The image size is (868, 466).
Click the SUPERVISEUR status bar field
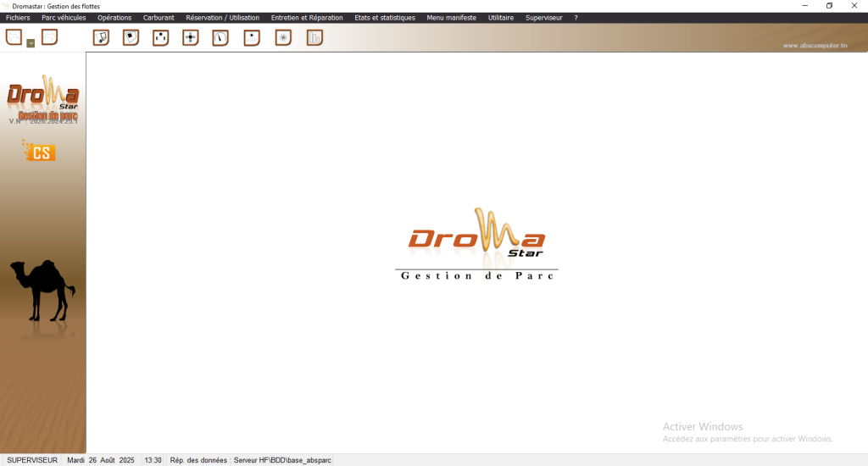pos(32,460)
